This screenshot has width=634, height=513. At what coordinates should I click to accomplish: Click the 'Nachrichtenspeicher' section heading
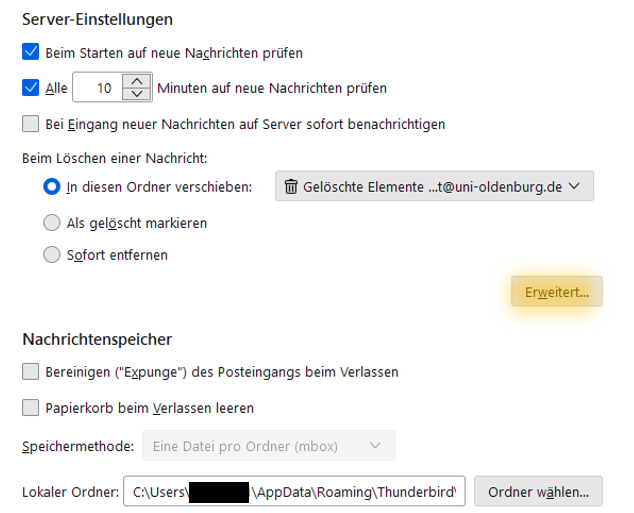[96, 340]
